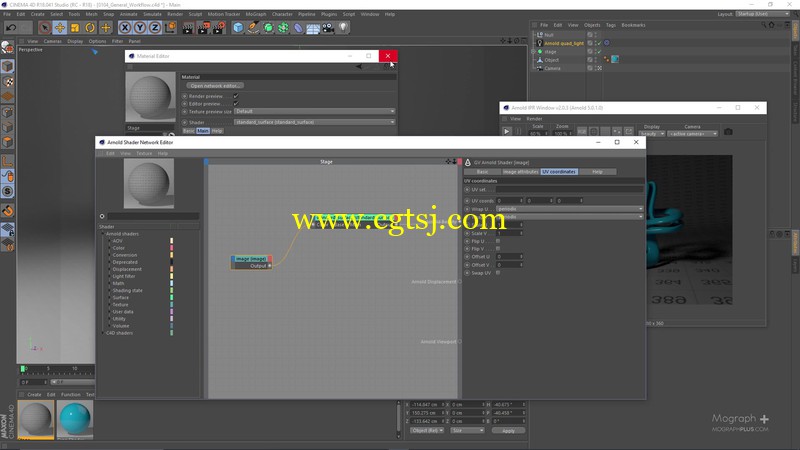This screenshot has height=450, width=800.
Task: Open the Floor environment icon
Action: click(x=313, y=28)
